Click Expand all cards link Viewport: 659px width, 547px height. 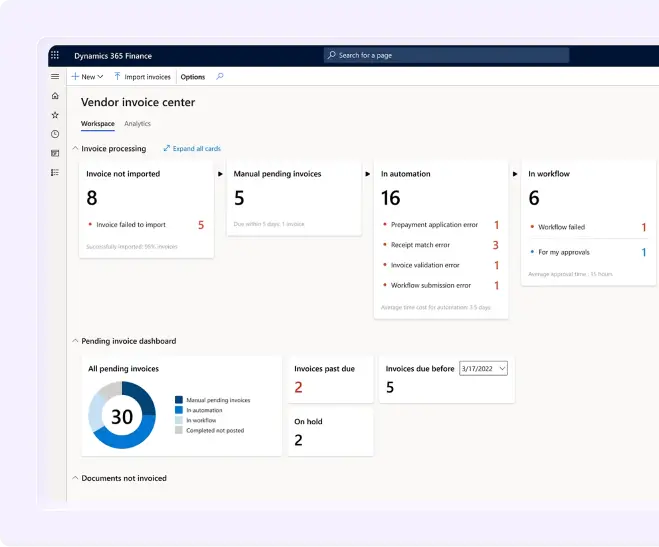tap(196, 149)
